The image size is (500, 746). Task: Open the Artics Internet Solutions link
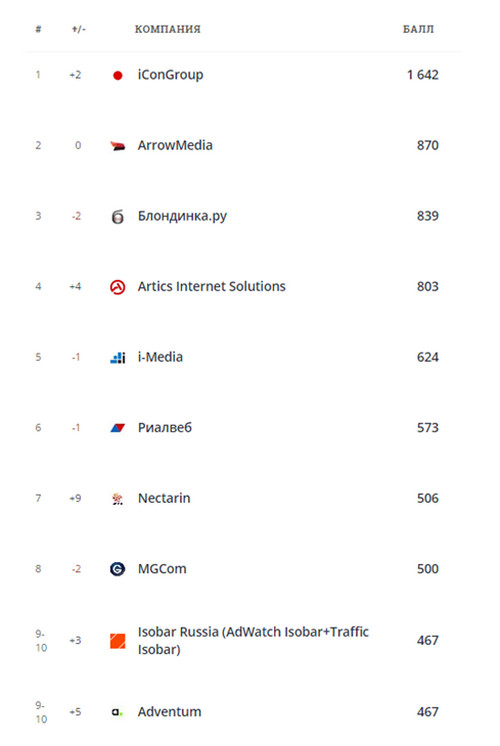212,286
